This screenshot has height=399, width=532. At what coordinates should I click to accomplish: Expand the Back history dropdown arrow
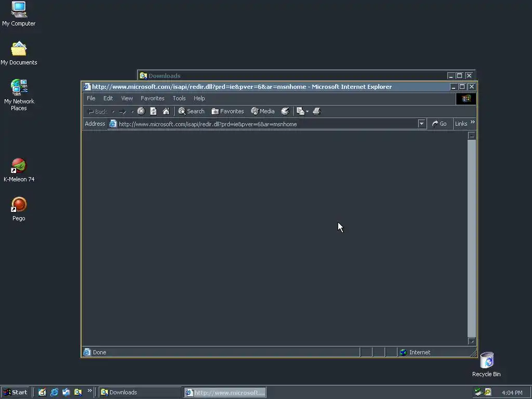pyautogui.click(x=113, y=111)
